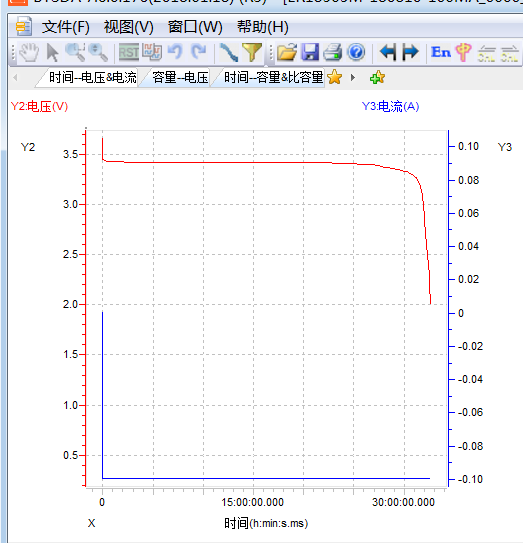Click the 30:00:00.000 time axis label
Image resolution: width=523 pixels, height=543 pixels.
tap(404, 502)
